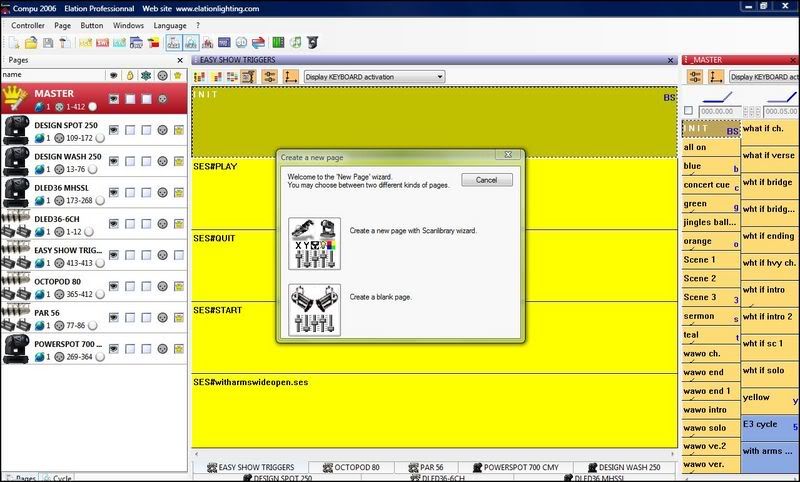This screenshot has height=482, width=800.
Task: Click the SES#PLAY trigger area
Action: [435, 194]
